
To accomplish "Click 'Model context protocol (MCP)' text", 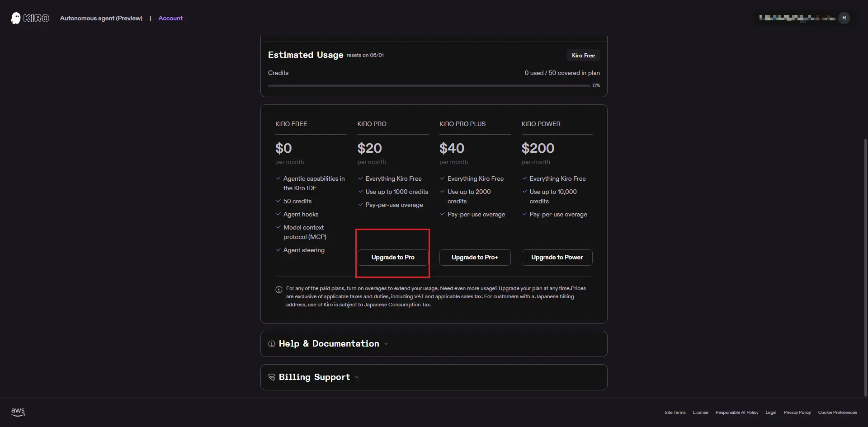I will click(x=305, y=232).
